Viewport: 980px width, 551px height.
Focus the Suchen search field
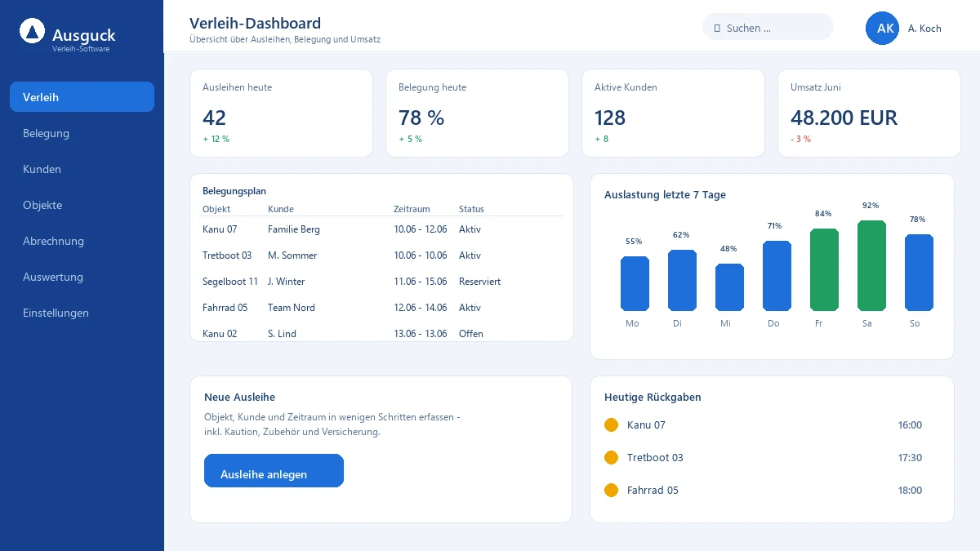(x=768, y=27)
